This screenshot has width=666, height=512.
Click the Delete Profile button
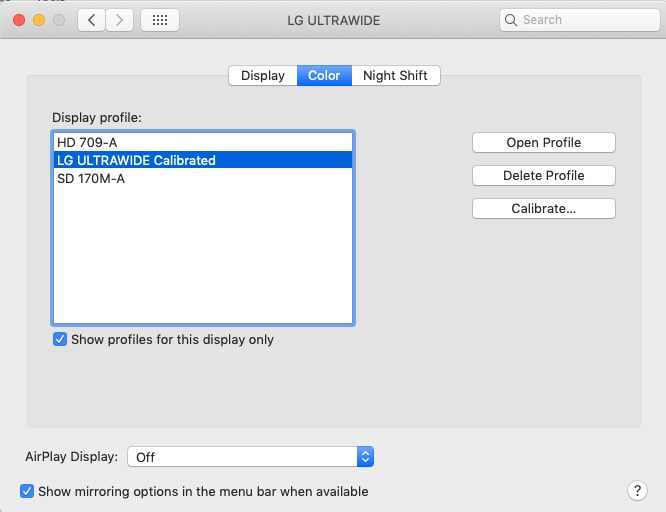[x=544, y=175]
